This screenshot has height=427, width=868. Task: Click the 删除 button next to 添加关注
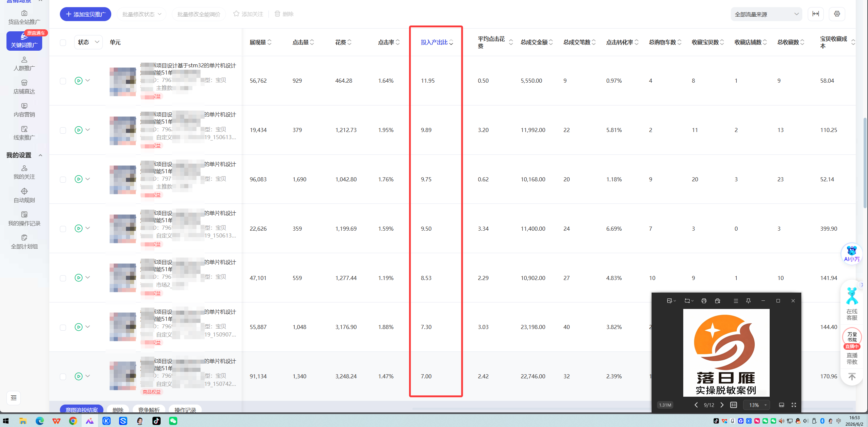click(x=284, y=14)
